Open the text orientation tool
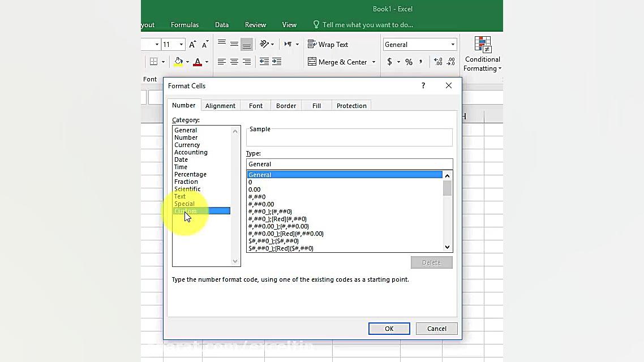The height and width of the screenshot is (362, 644). (x=264, y=44)
